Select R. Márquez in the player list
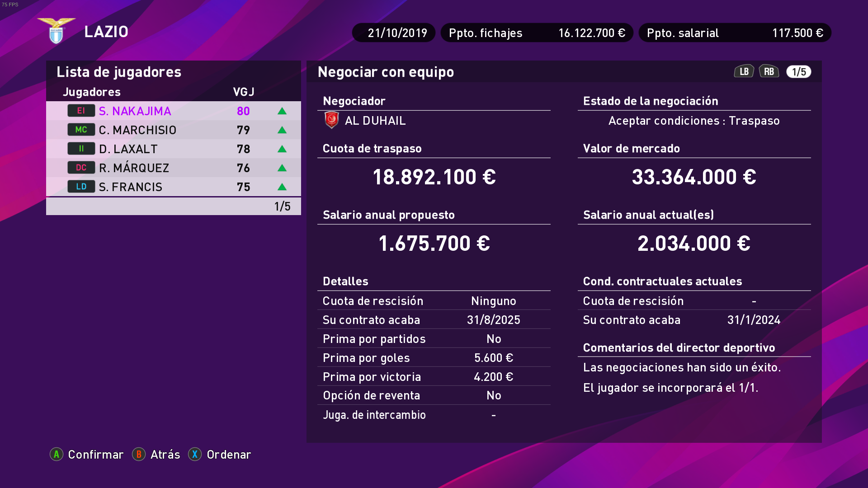This screenshot has width=868, height=488. [x=134, y=168]
